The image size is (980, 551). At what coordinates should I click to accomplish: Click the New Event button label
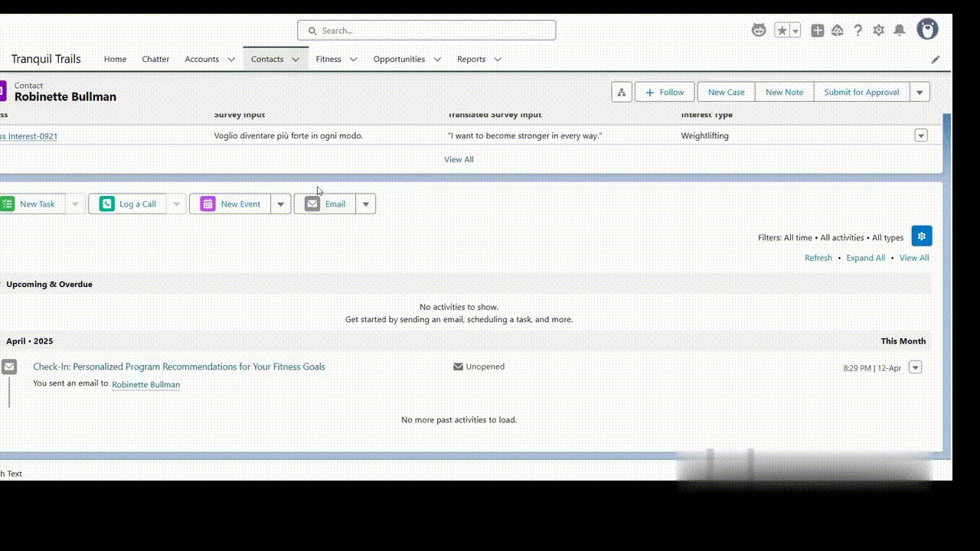240,204
